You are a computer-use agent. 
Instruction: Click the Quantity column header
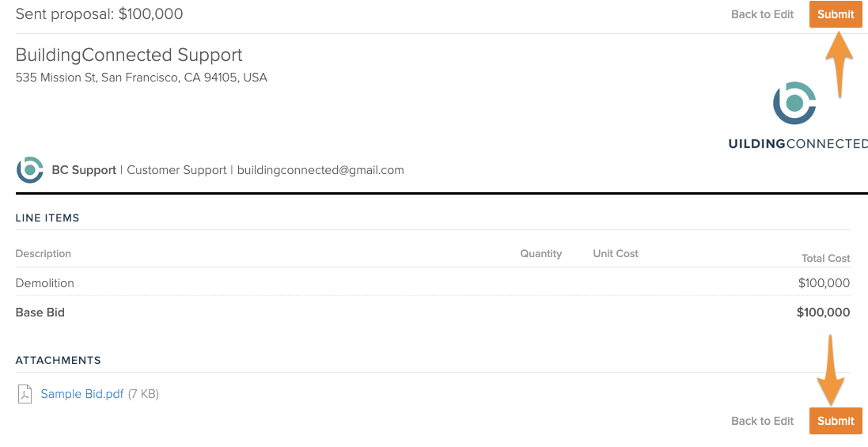click(540, 254)
